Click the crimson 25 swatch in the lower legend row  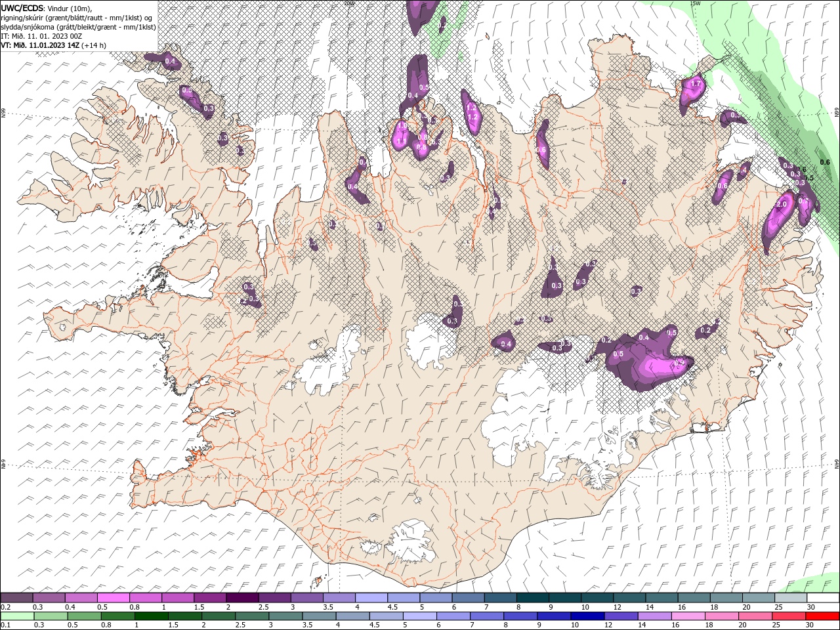pyautogui.click(x=788, y=616)
